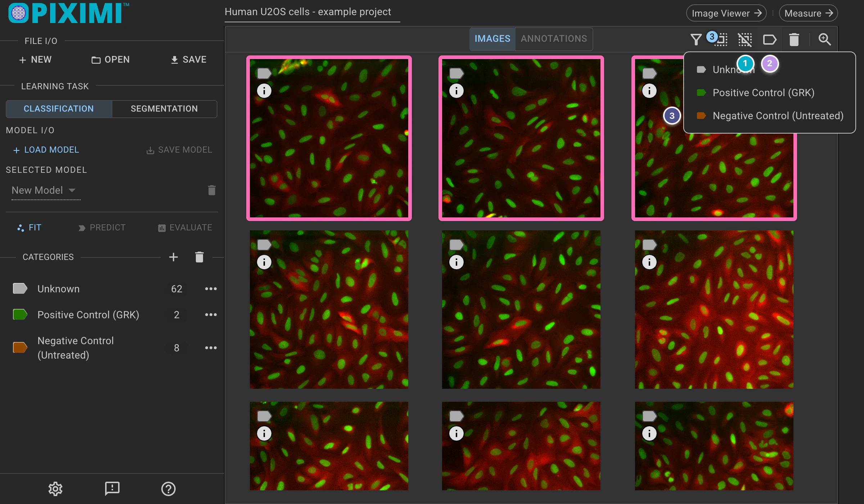Click info icon on first selected image

tap(264, 91)
